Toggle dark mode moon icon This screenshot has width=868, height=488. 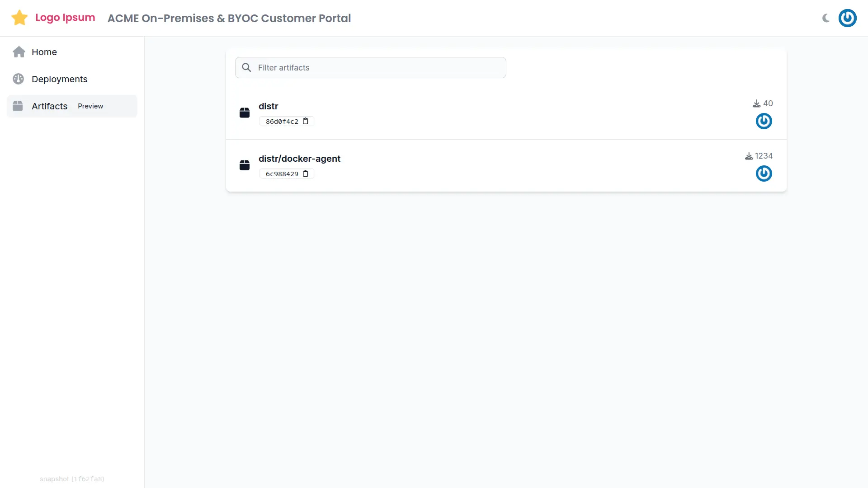826,18
